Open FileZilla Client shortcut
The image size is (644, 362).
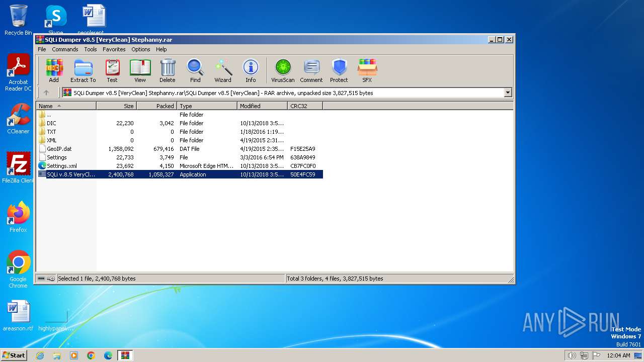pos(18,168)
